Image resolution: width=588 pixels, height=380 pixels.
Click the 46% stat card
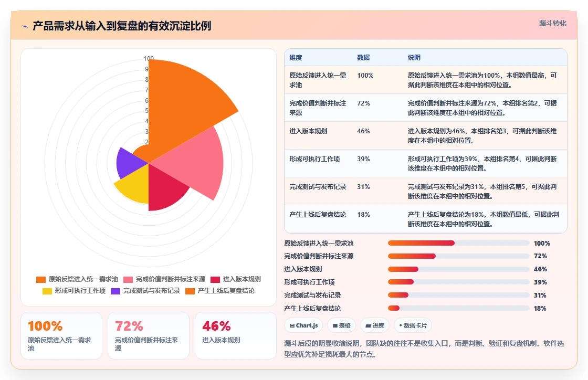point(236,336)
